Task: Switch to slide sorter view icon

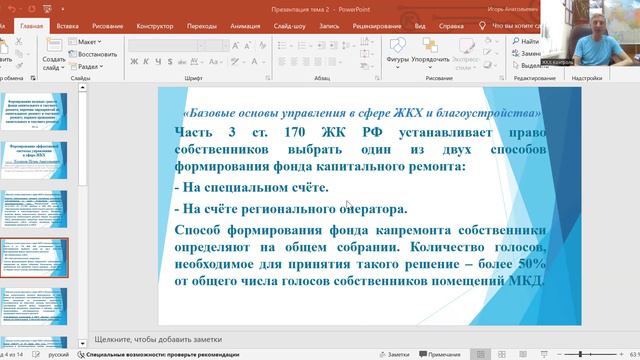Action: coord(502,354)
